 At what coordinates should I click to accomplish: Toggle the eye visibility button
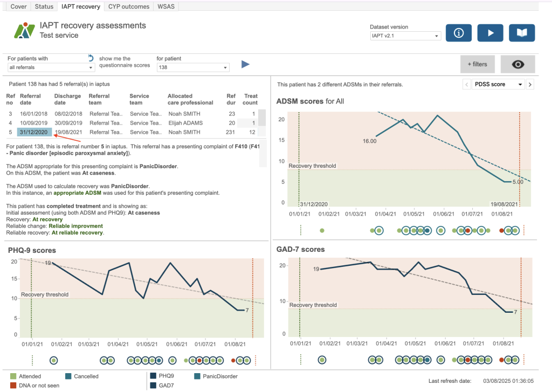(x=517, y=64)
